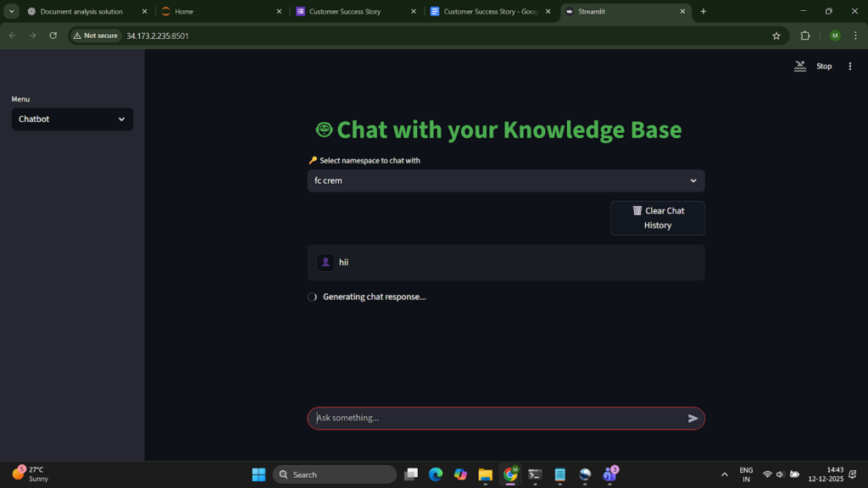Show hidden system tray icons

pos(724,474)
